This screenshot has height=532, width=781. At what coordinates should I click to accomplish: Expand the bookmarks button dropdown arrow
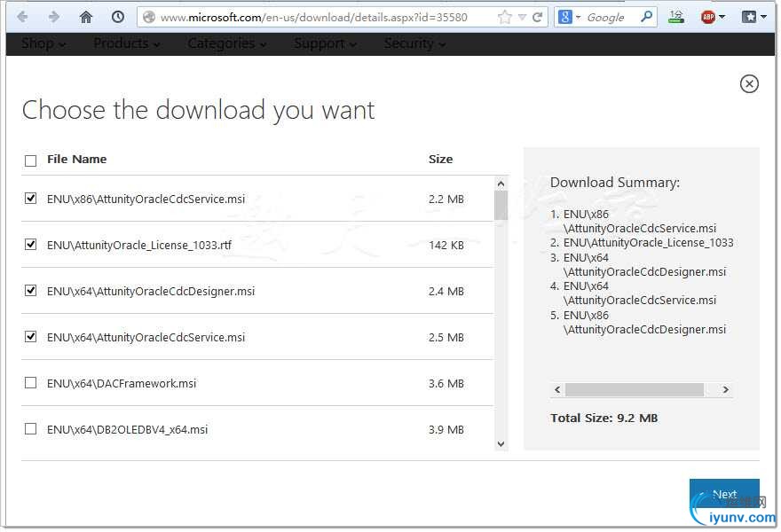coord(763,18)
